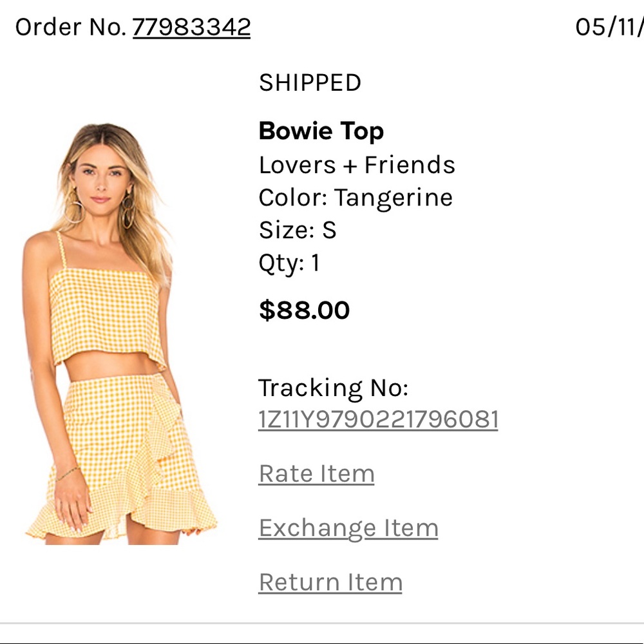Click the gingham crop top in photo
The image size is (644, 644).
point(106,316)
